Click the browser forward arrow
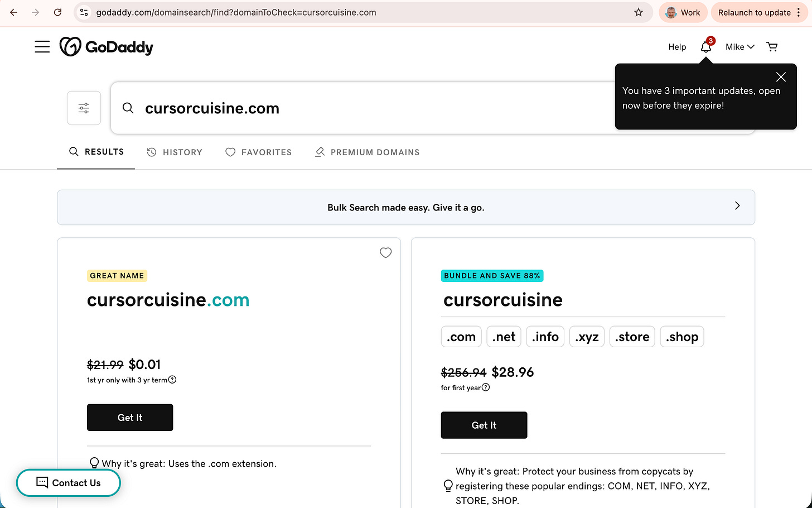The image size is (812, 508). tap(36, 12)
